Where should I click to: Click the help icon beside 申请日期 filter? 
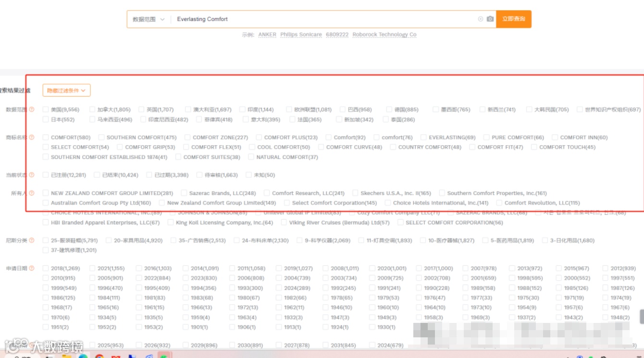(x=32, y=268)
